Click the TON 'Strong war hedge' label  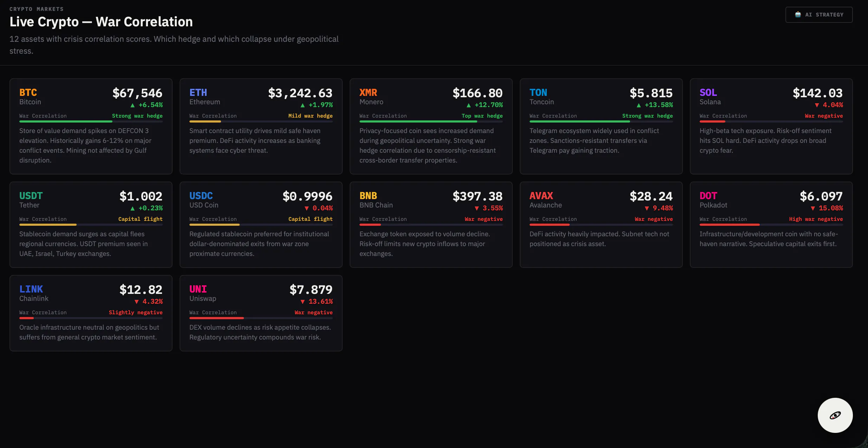coord(648,116)
